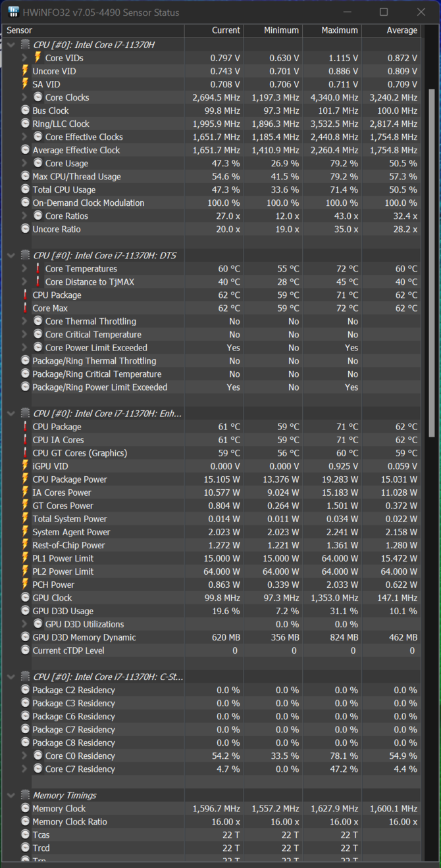The height and width of the screenshot is (868, 441).
Task: Select the PL2 Power Limit row
Action: tap(212, 571)
